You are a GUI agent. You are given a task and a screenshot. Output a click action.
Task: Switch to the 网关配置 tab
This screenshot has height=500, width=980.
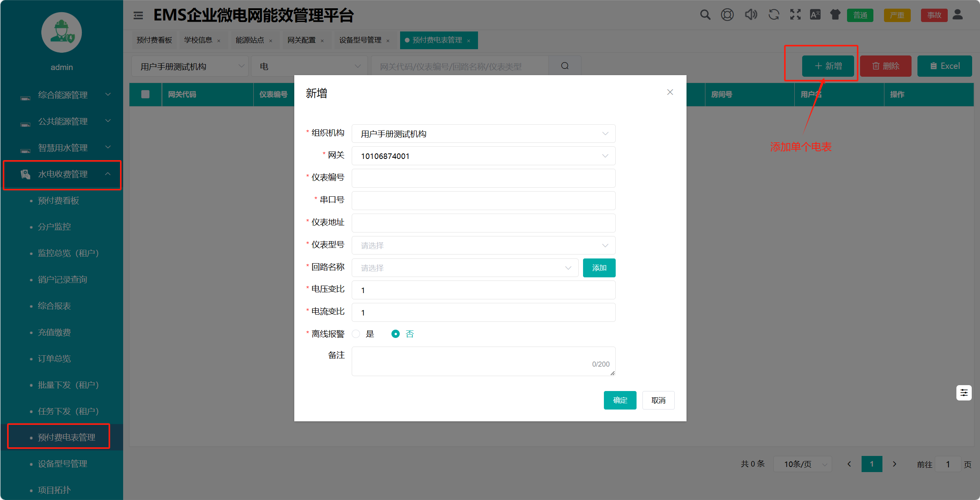pos(301,40)
